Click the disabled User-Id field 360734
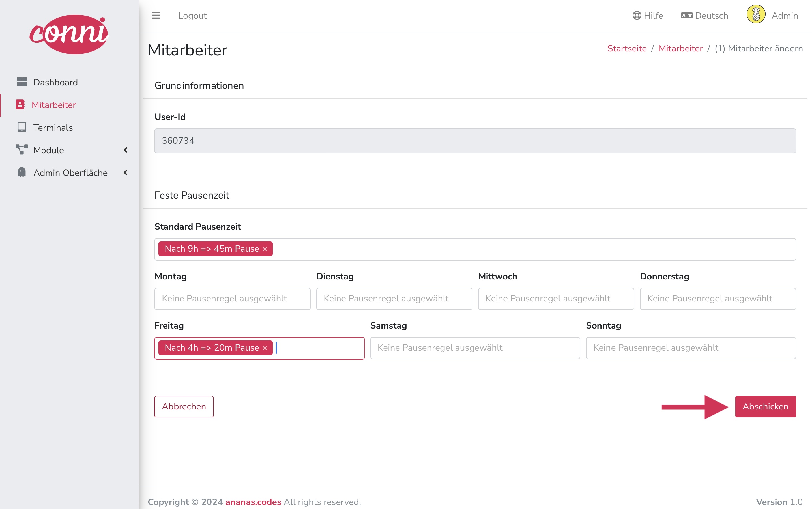 [475, 141]
